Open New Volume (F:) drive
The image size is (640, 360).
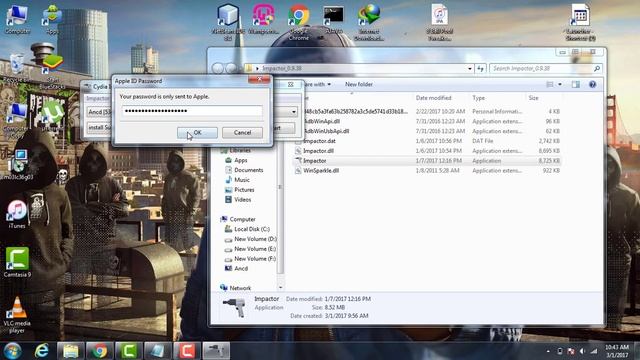(255, 259)
